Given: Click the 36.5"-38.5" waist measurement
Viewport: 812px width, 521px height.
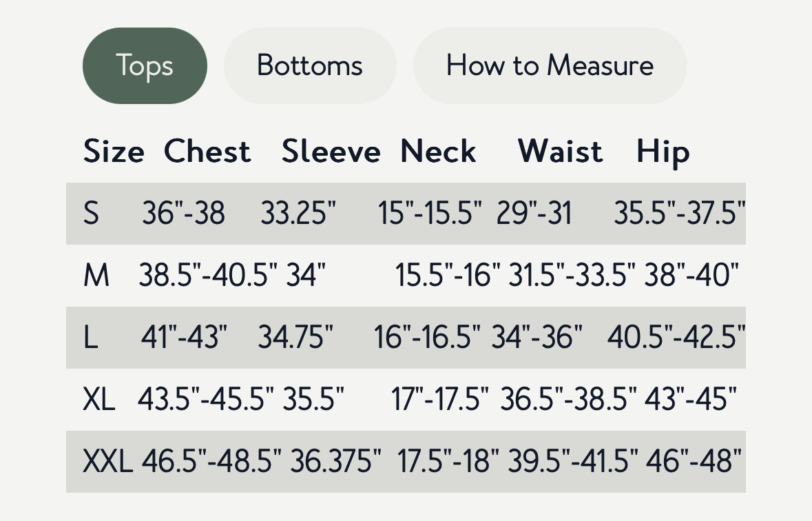Looking at the screenshot, I should pos(569,399).
